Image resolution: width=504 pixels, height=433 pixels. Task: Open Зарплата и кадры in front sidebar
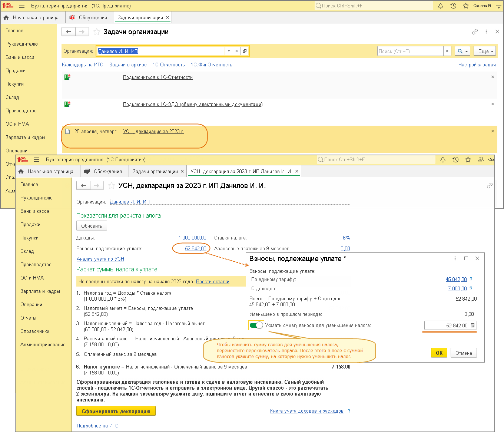point(40,291)
